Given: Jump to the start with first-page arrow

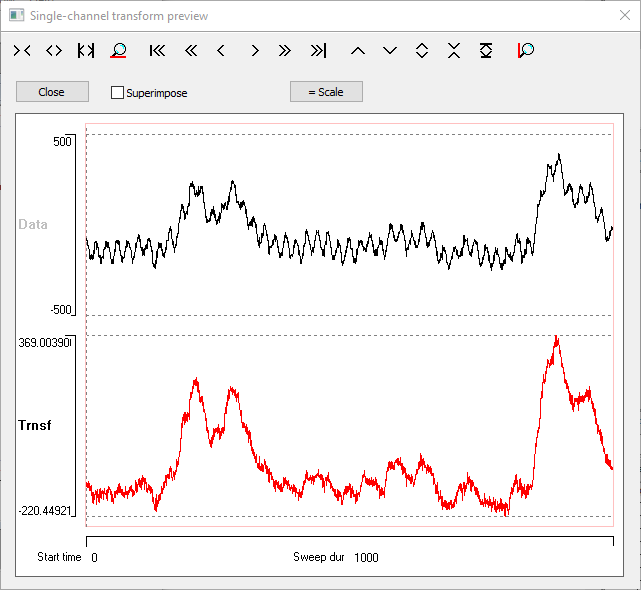Looking at the screenshot, I should tap(157, 50).
